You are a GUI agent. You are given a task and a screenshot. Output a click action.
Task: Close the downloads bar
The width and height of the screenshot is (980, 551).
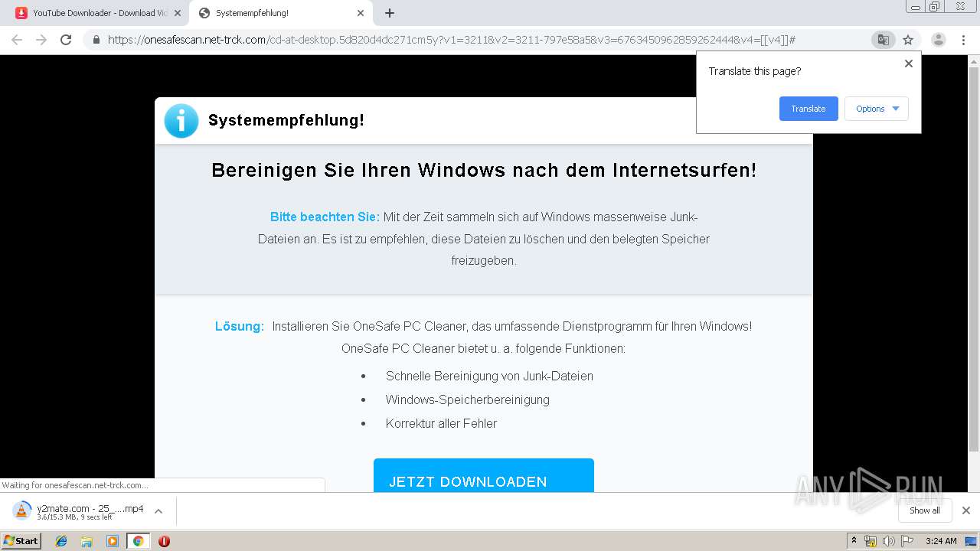tap(966, 510)
